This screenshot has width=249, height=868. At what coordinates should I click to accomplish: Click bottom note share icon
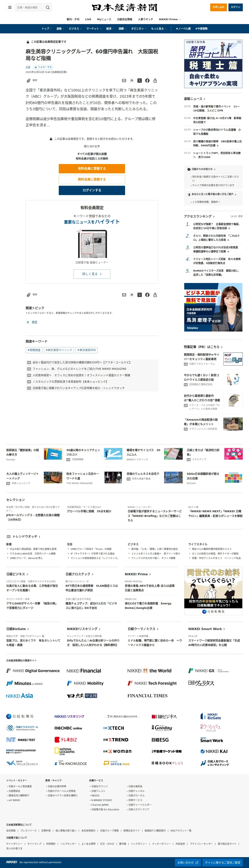point(132,295)
